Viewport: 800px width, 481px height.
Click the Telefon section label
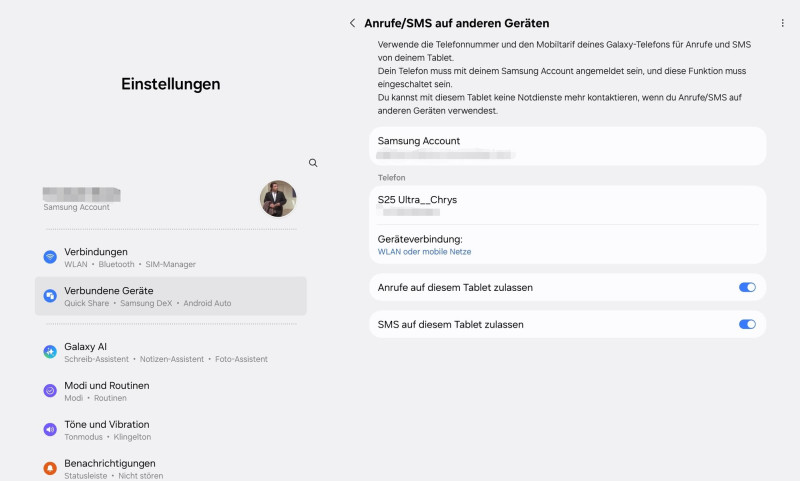pos(391,178)
